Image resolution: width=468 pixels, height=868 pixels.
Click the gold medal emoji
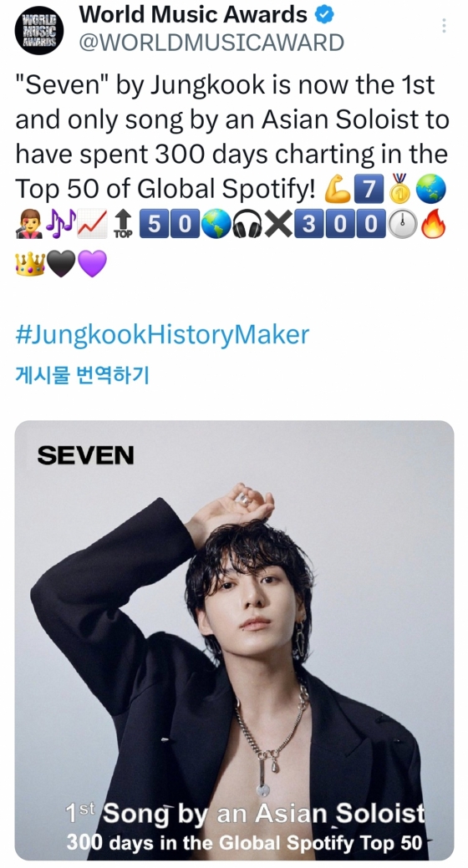pos(399,190)
